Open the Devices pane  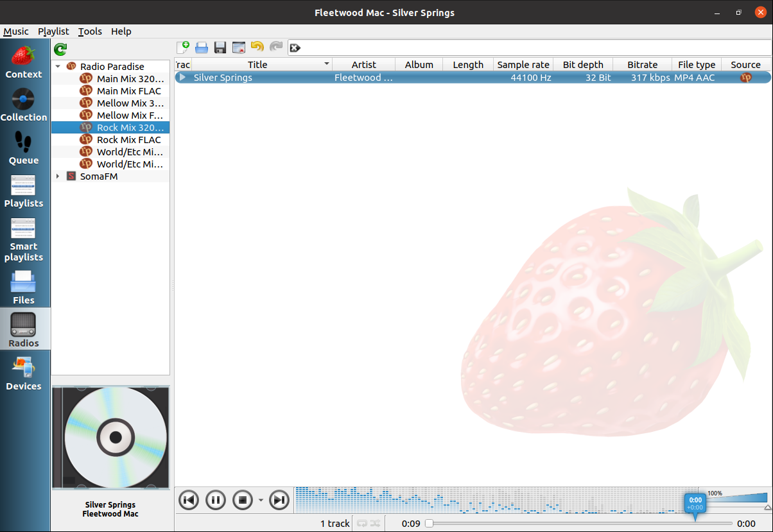pos(23,373)
